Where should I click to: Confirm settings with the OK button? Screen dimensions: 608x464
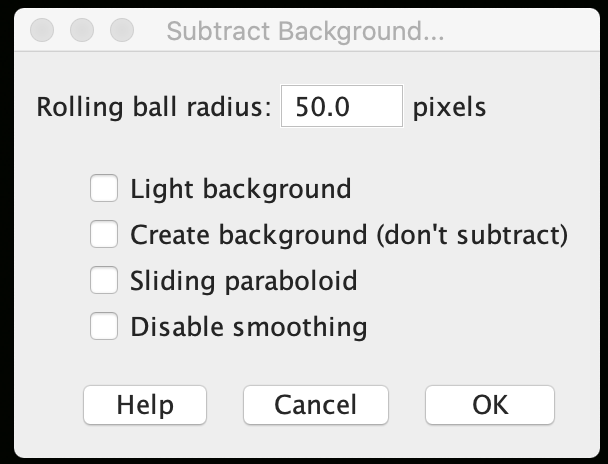point(490,404)
